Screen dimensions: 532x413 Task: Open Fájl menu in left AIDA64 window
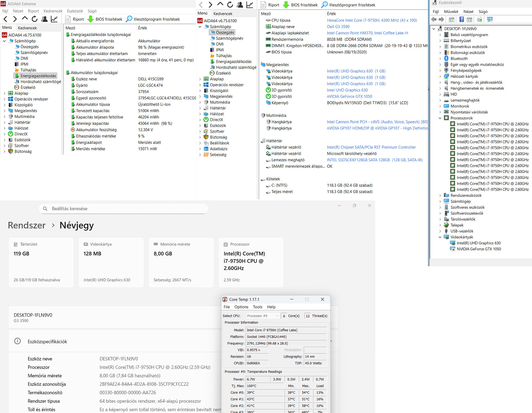pyautogui.click(x=5, y=11)
